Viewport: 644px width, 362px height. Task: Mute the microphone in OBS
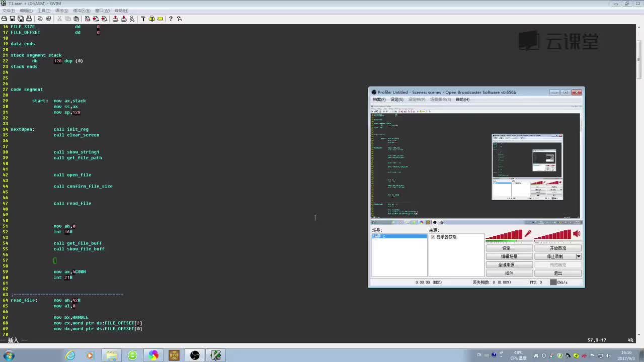[x=528, y=234]
